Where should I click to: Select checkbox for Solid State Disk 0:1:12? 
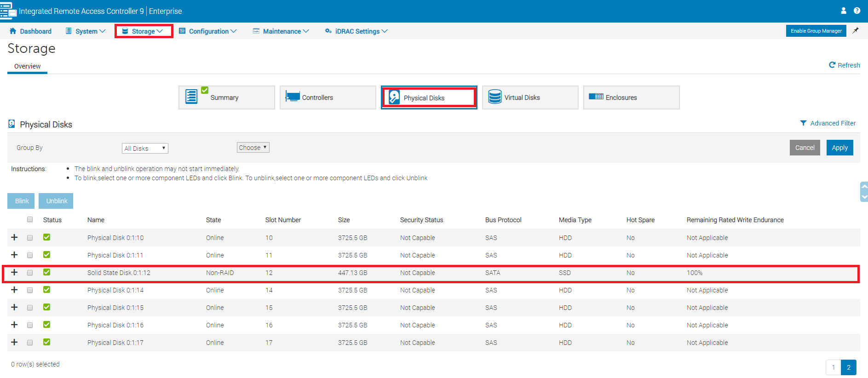click(x=30, y=273)
